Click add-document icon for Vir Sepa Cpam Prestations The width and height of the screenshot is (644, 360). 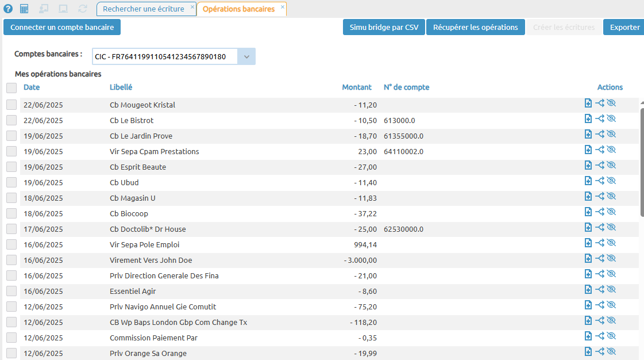pos(588,150)
